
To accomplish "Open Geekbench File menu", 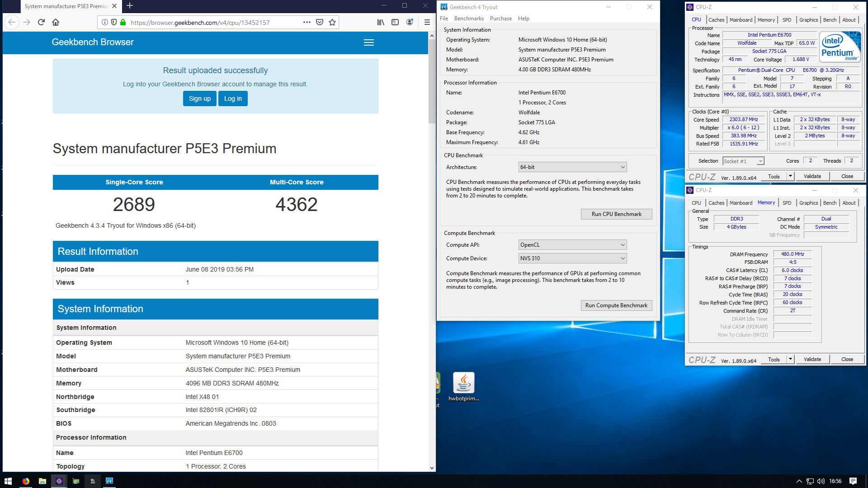I will tap(444, 19).
